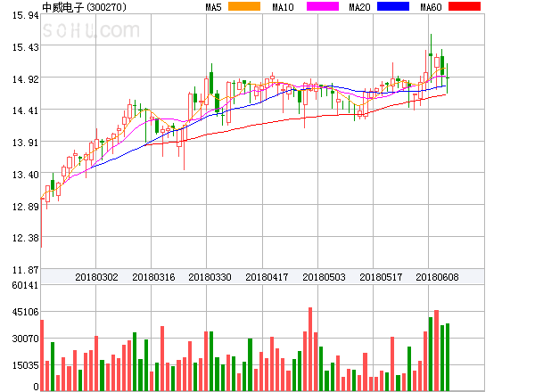Click the tallest red volume bar near 20180503
The height and width of the screenshot is (392, 535).
310,349
